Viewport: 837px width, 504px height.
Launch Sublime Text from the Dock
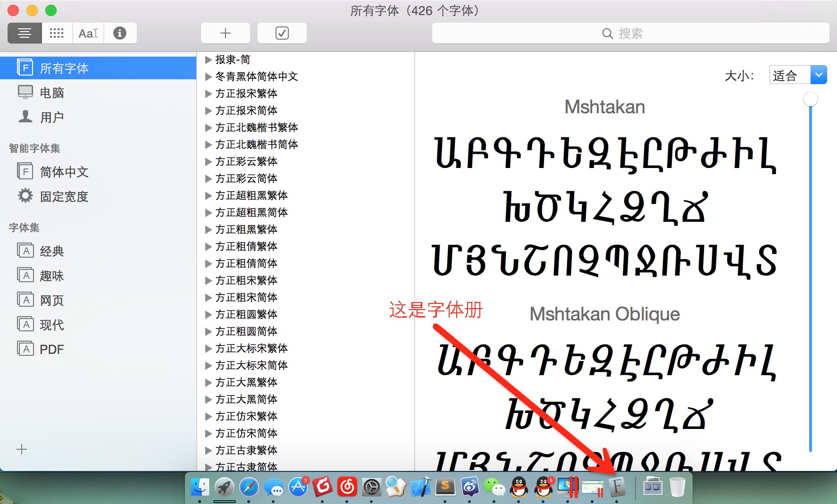point(445,487)
